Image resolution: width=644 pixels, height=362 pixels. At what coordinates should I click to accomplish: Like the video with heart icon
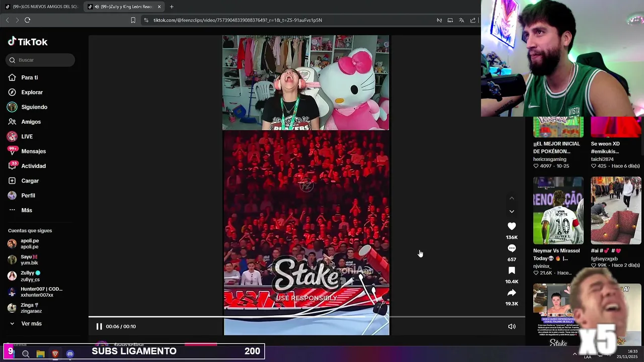(x=512, y=226)
